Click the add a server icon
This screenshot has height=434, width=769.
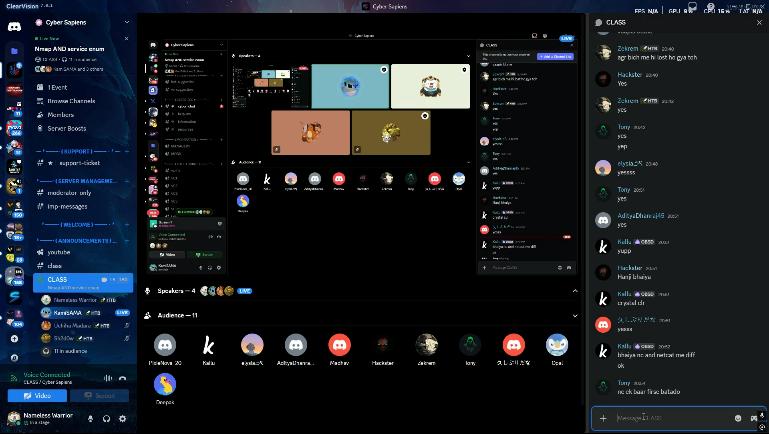point(15,339)
